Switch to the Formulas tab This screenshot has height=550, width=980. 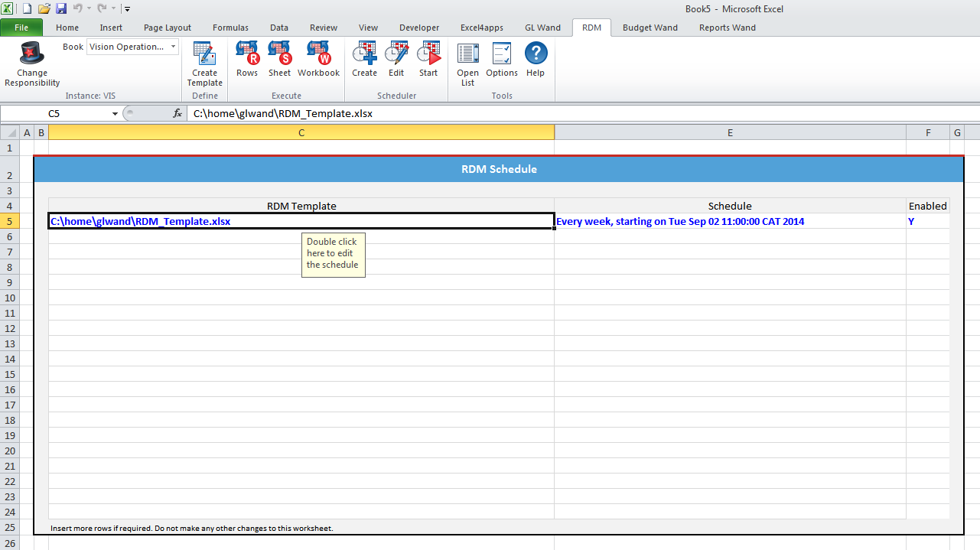click(230, 28)
